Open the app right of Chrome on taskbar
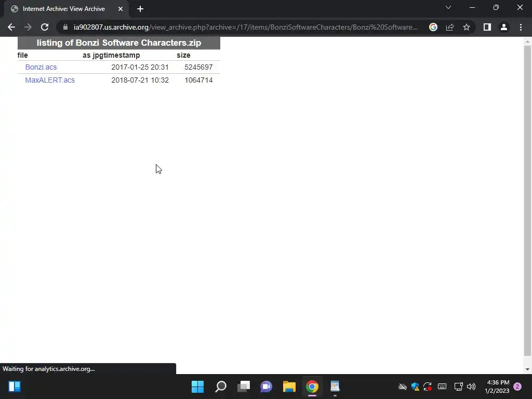 click(335, 387)
